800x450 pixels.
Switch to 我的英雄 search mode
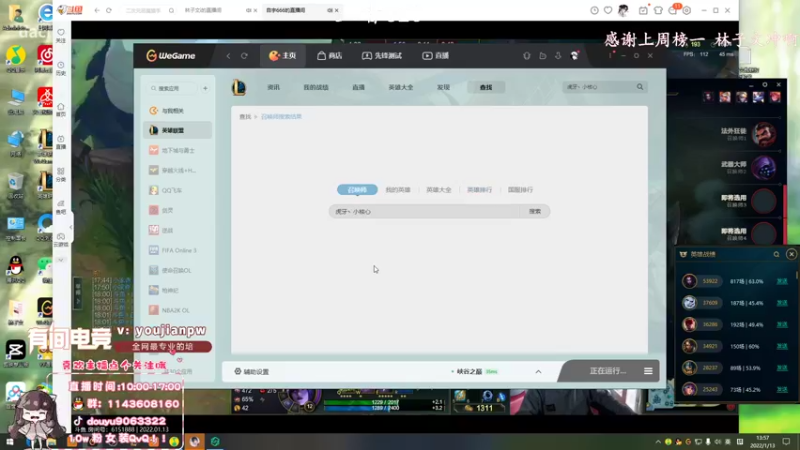point(398,189)
